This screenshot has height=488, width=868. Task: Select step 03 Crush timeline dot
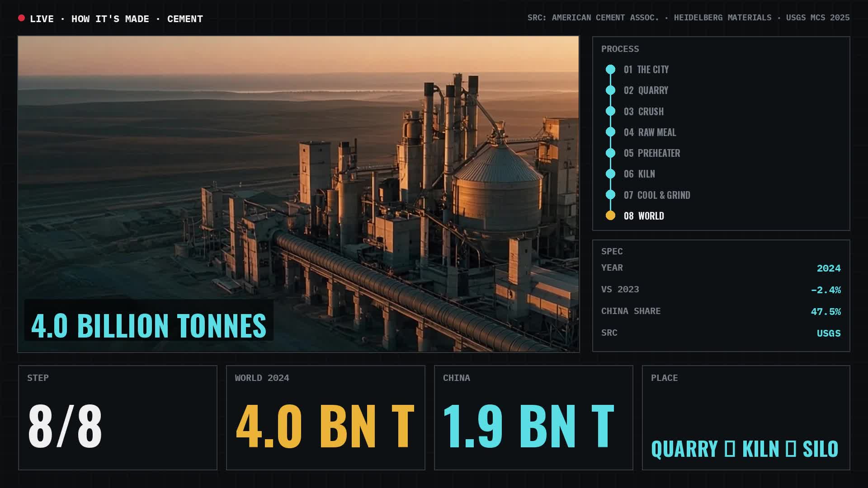(x=610, y=111)
